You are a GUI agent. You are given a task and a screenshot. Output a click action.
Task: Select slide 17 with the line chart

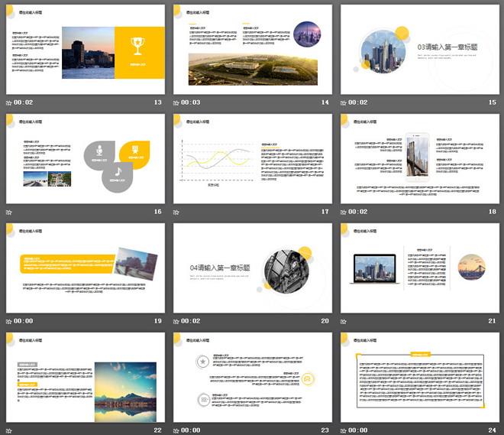click(x=253, y=158)
